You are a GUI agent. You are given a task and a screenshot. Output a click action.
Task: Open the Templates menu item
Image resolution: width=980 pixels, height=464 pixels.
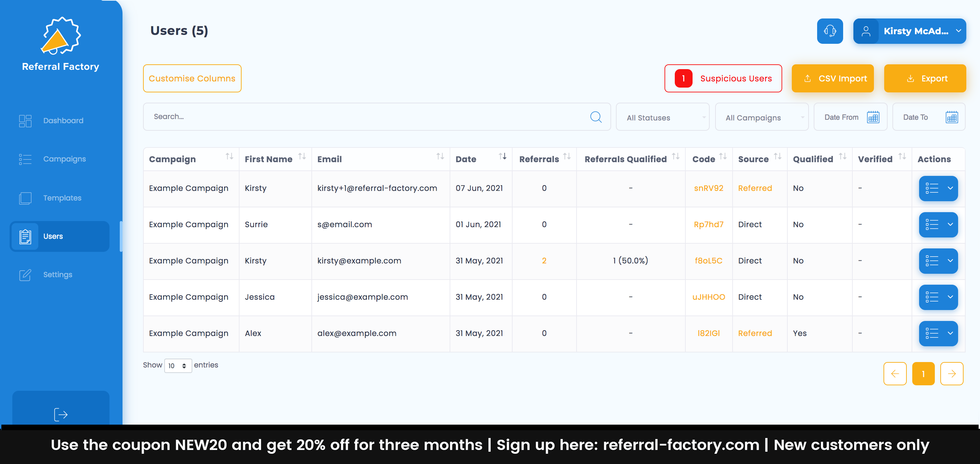click(62, 198)
